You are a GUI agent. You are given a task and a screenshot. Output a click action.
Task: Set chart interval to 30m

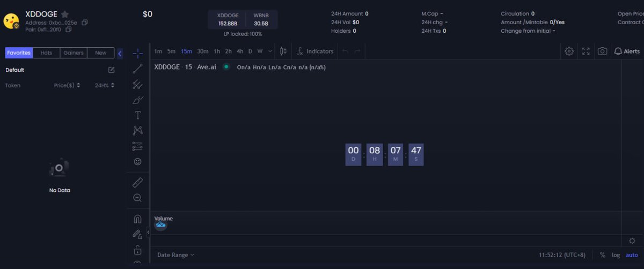pyautogui.click(x=202, y=51)
